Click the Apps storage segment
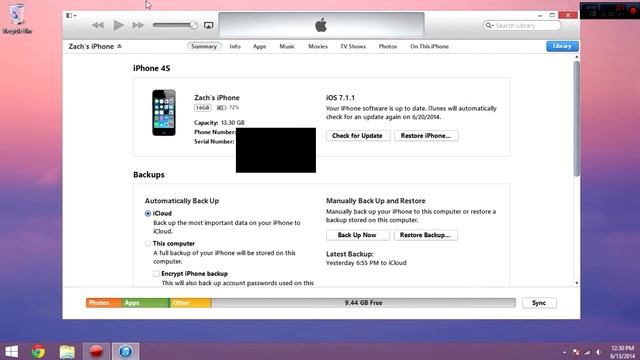Viewport: 640px width, 360px height. pos(146,303)
